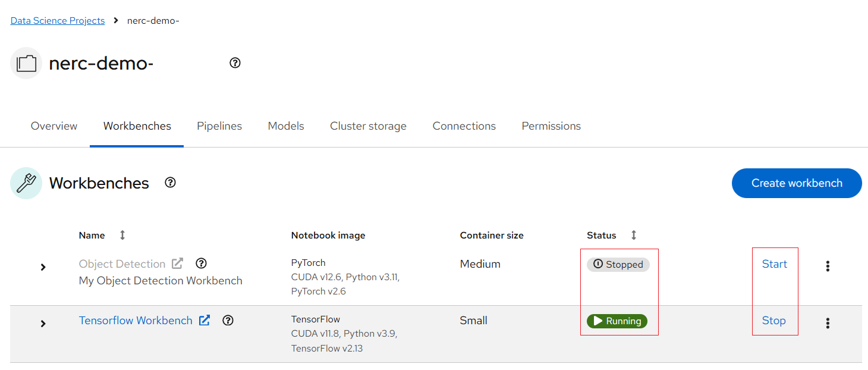Click help icon next to Tensorflow Workbench
Screen dimensions: 868x370
228,320
